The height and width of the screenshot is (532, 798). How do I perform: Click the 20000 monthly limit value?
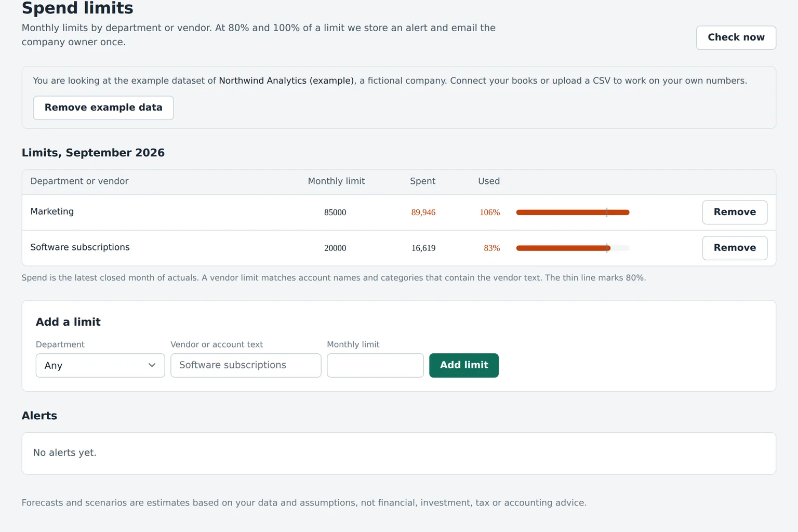335,248
